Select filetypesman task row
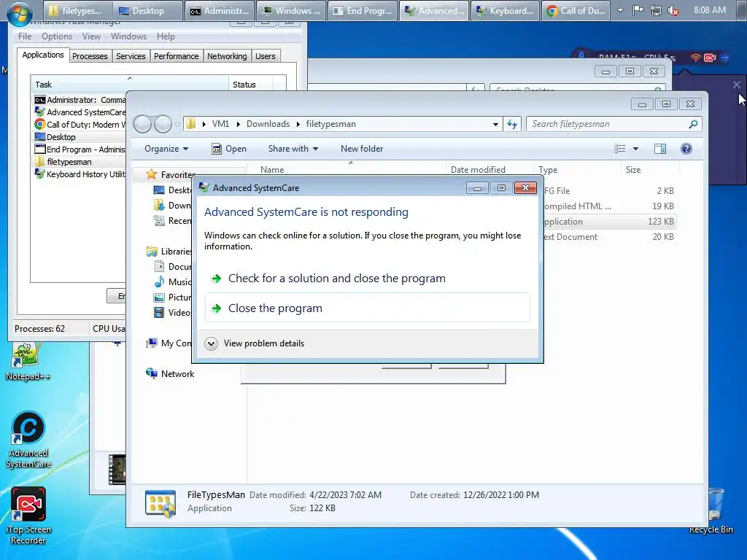This screenshot has height=560, width=747. coord(80,162)
